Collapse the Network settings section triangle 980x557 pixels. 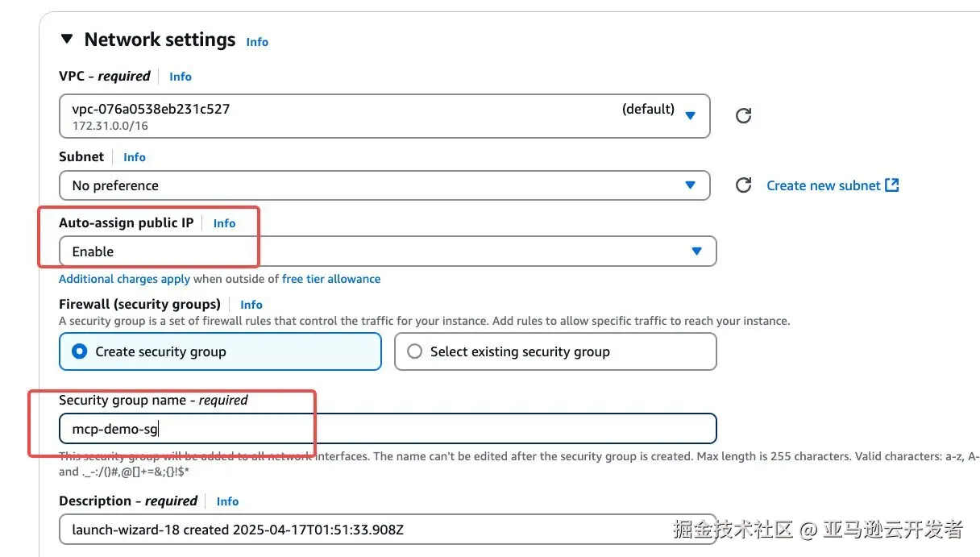67,39
